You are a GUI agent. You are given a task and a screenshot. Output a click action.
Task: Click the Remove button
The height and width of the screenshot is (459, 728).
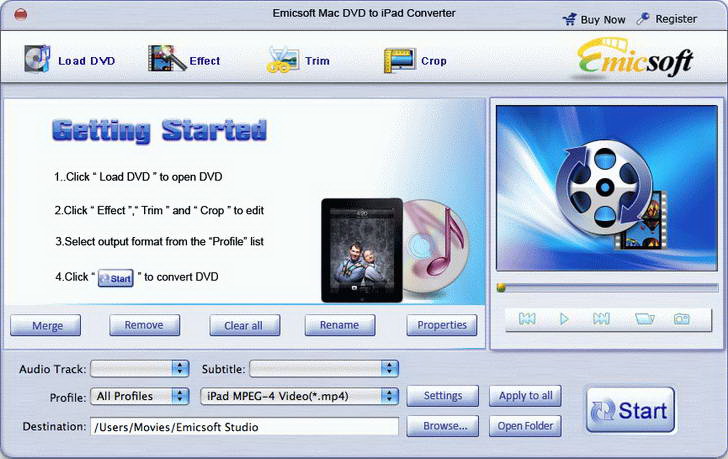144,325
